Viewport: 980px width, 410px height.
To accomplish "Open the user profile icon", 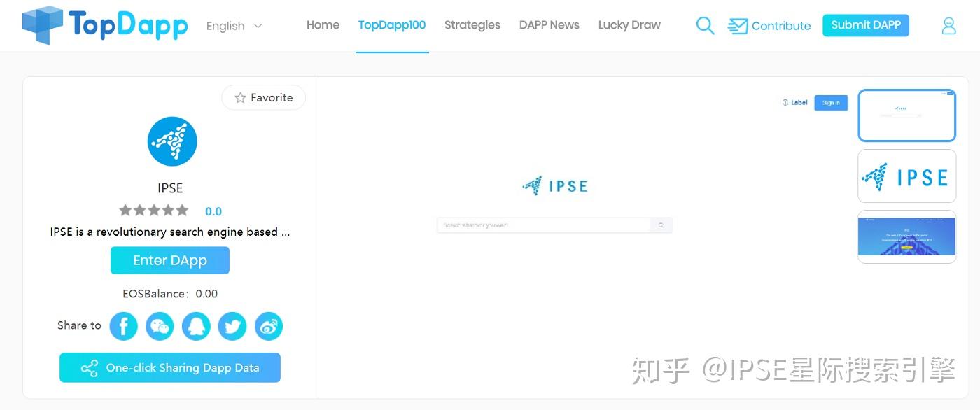I will click(948, 25).
